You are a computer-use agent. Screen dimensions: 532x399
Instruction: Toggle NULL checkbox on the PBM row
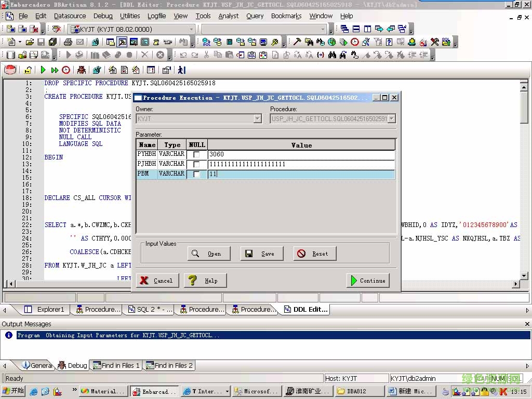tap(196, 174)
